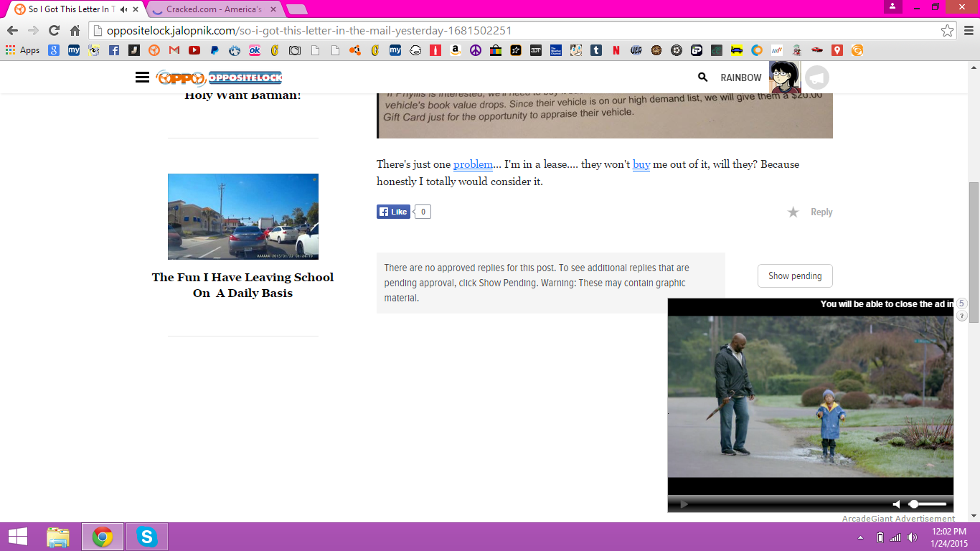Image resolution: width=980 pixels, height=551 pixels.
Task: Open 'The Fun I Have Leaving School' article
Action: (243, 285)
